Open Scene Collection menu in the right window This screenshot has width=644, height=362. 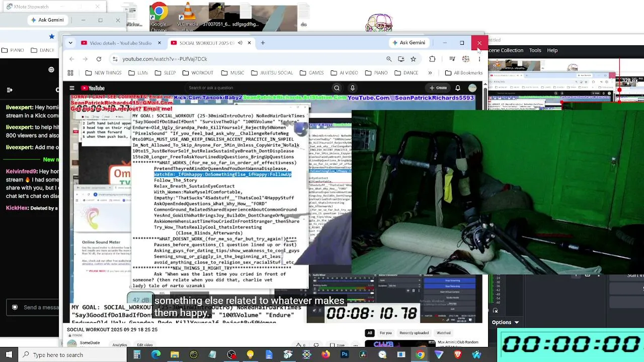[x=505, y=50]
